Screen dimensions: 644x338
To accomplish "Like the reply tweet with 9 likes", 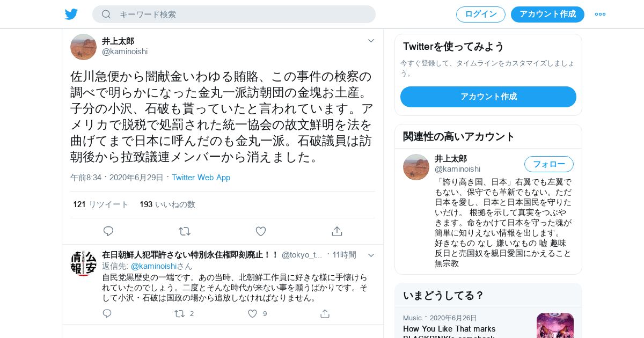I will click(x=253, y=314).
